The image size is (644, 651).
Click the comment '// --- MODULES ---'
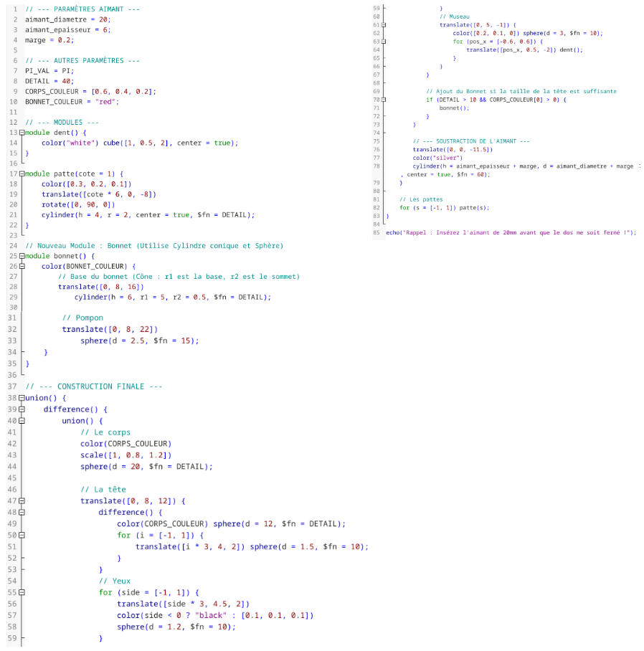pyautogui.click(x=62, y=123)
